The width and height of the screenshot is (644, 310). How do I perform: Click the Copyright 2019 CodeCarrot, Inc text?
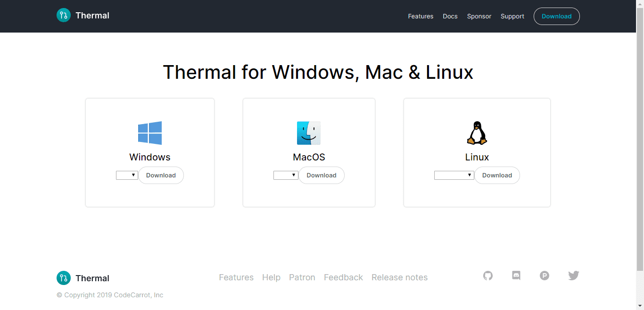[x=110, y=295]
